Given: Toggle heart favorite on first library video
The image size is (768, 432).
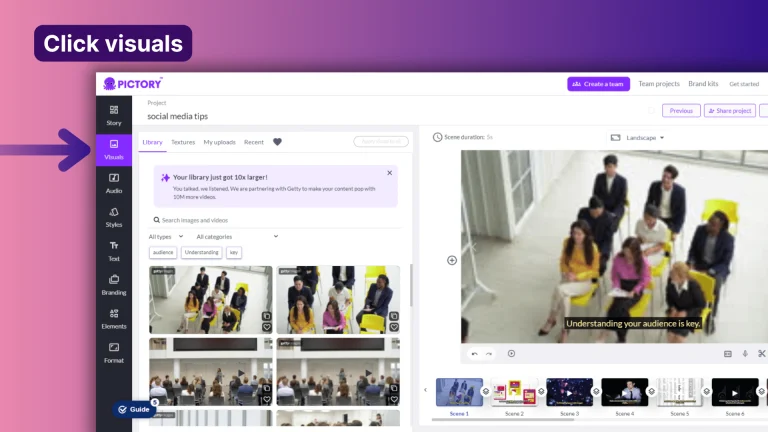Looking at the screenshot, I should [266, 327].
